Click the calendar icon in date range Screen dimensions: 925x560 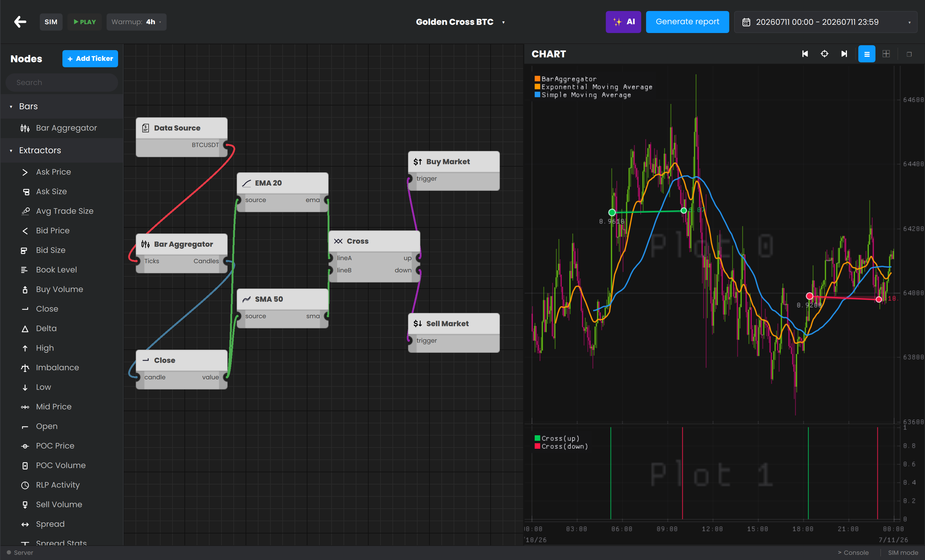(x=746, y=22)
